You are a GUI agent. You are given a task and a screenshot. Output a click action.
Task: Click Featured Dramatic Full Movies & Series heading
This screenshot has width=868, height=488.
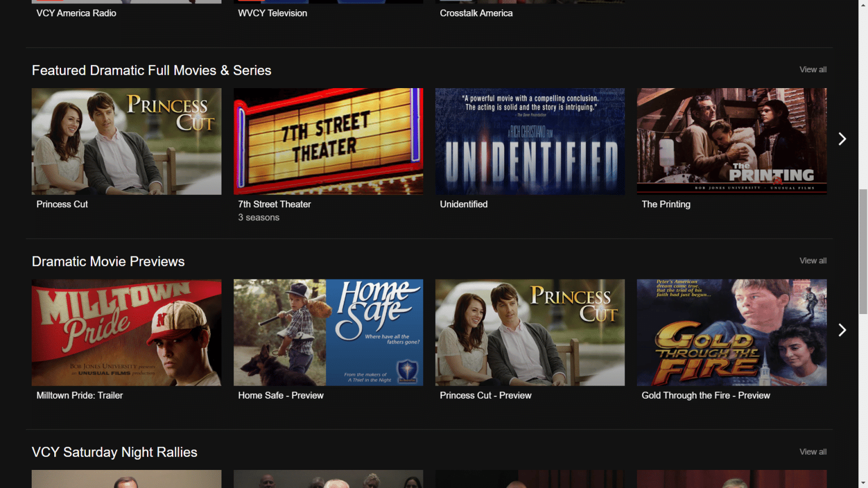(151, 71)
